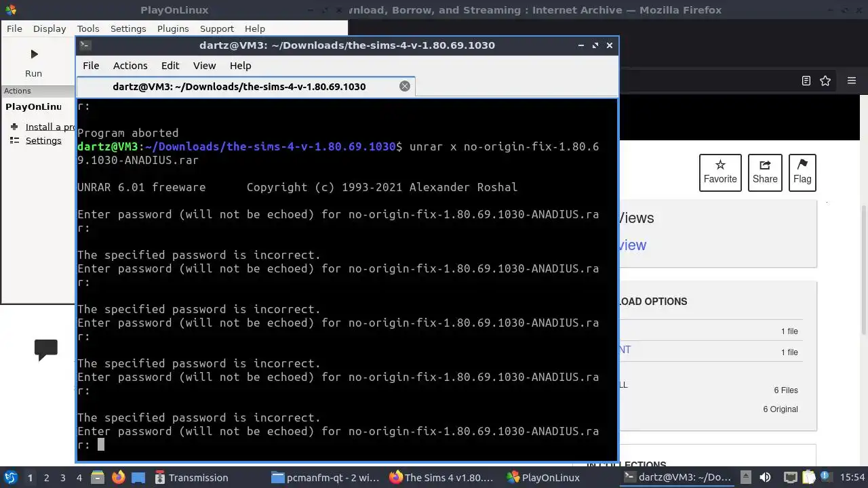Switch to workspace 4
Viewport: 868px width, 488px height.
pyautogui.click(x=79, y=478)
